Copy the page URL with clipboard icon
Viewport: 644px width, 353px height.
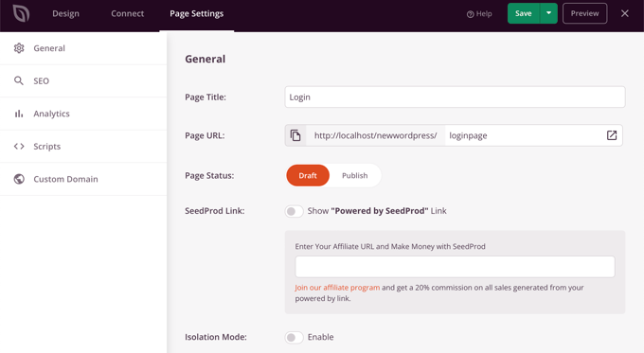(295, 135)
